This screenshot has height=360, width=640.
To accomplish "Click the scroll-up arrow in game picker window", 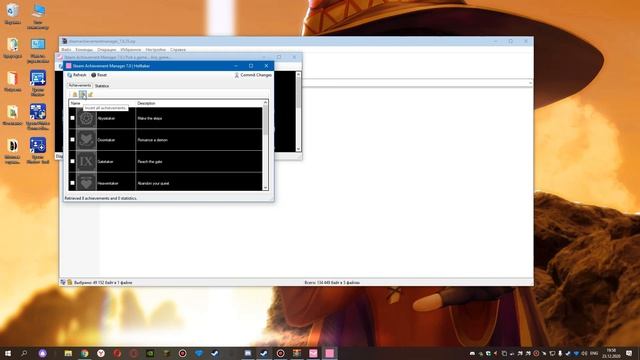I will (x=298, y=74).
